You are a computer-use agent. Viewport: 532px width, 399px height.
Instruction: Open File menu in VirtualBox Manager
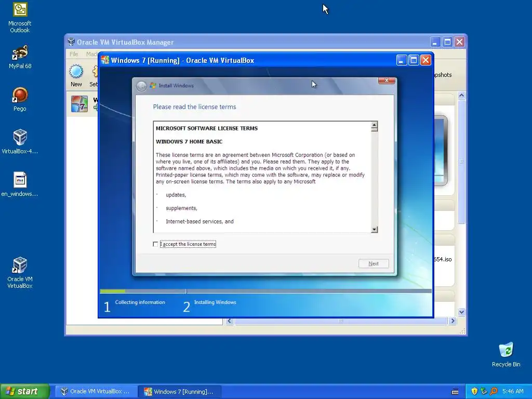pyautogui.click(x=74, y=54)
